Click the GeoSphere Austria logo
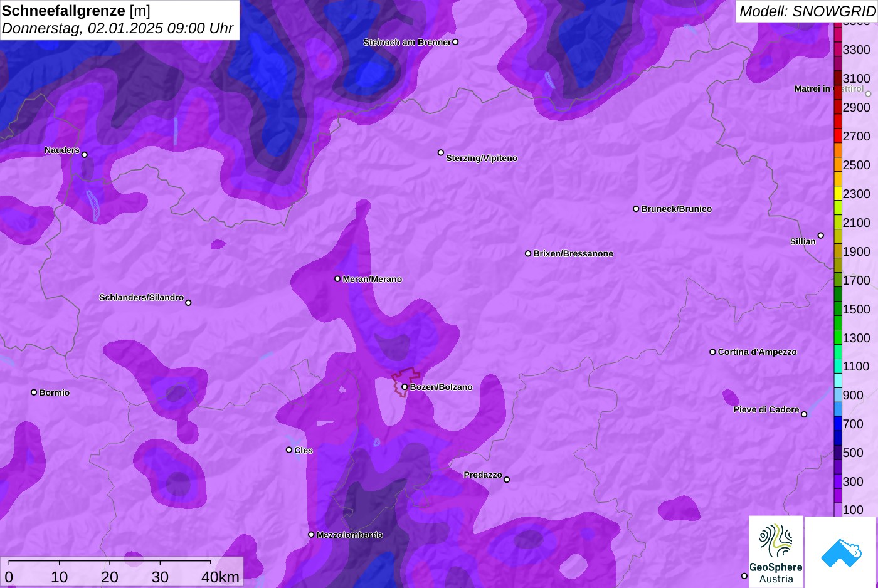This screenshot has height=588, width=878. (776, 552)
